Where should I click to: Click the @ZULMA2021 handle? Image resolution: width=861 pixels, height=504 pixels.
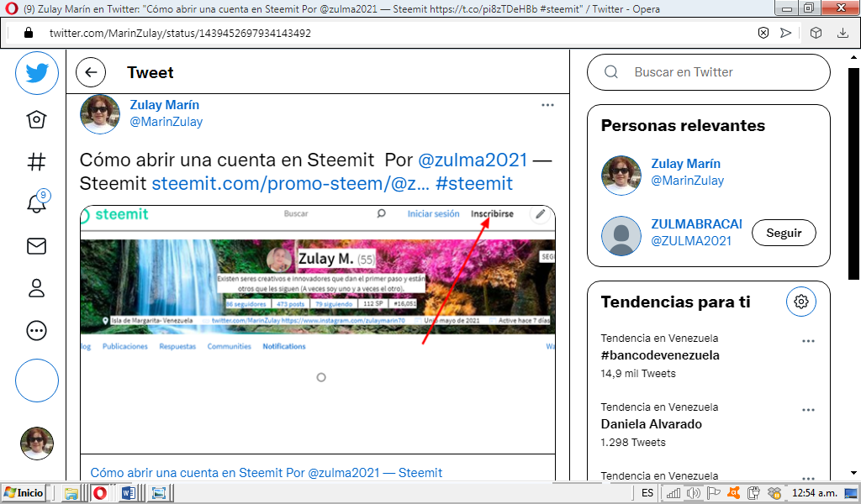click(691, 241)
